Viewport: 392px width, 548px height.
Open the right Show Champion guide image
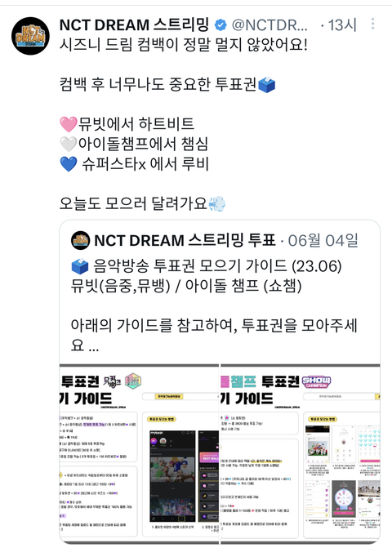301,453
